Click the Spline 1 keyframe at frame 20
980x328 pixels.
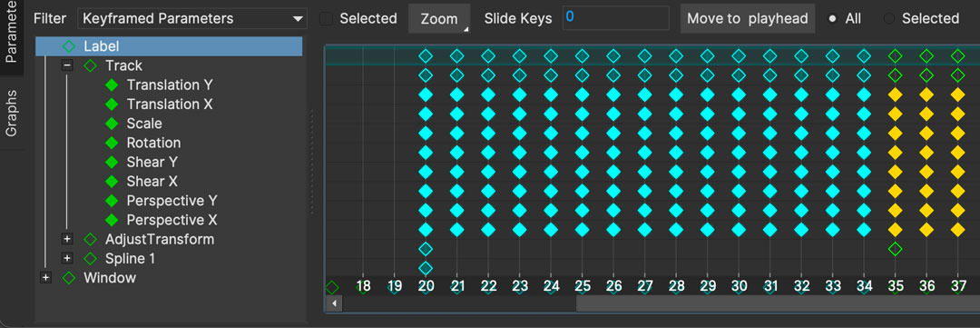tap(426, 269)
